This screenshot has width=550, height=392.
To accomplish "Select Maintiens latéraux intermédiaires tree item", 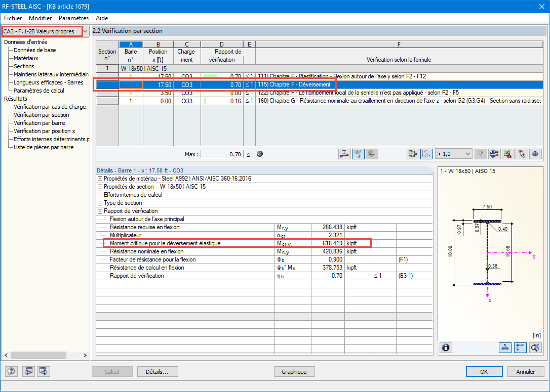I will pyautogui.click(x=51, y=74).
